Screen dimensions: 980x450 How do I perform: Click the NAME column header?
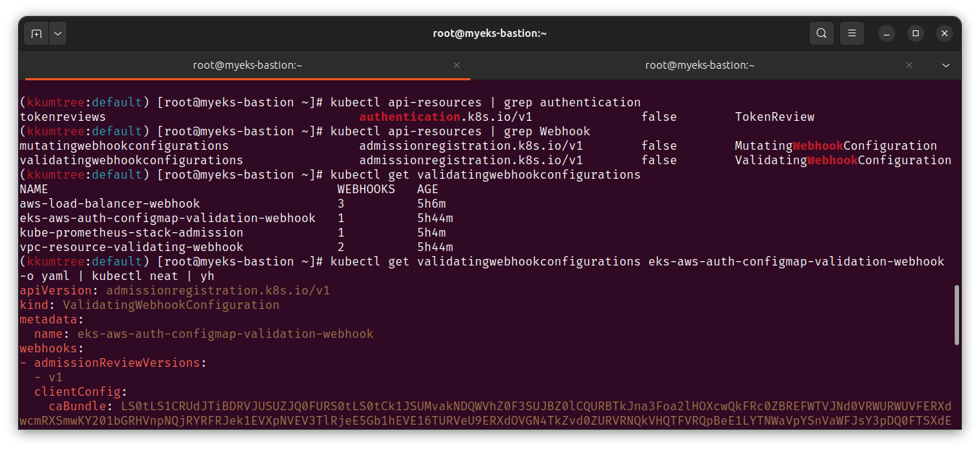(x=34, y=190)
